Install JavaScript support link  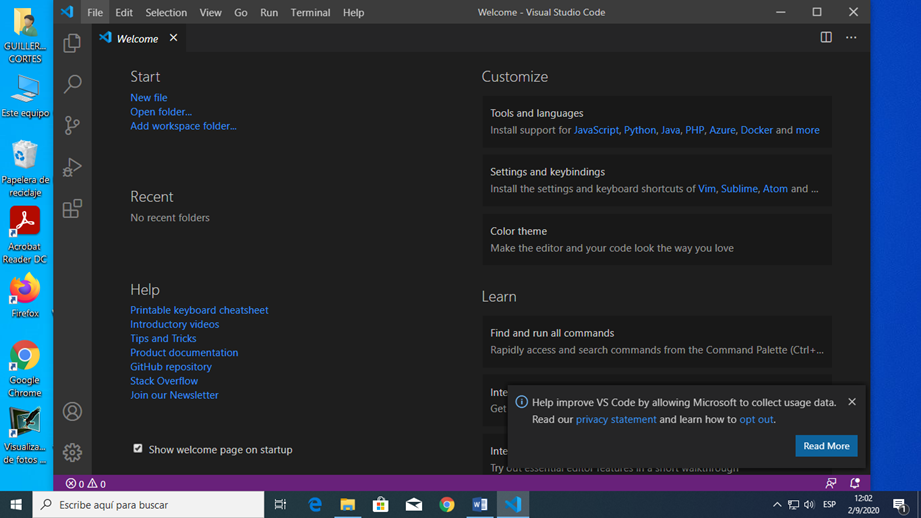(x=596, y=130)
